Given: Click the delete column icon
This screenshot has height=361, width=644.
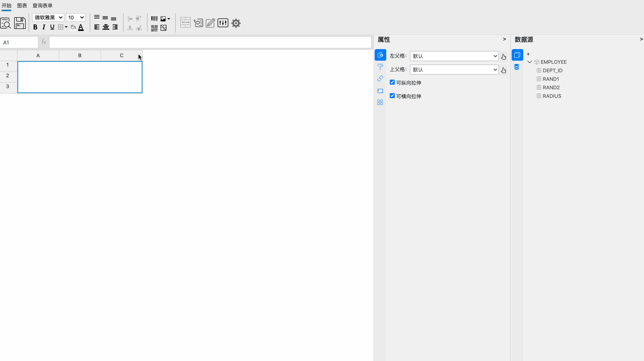Looking at the screenshot, I should [x=139, y=28].
